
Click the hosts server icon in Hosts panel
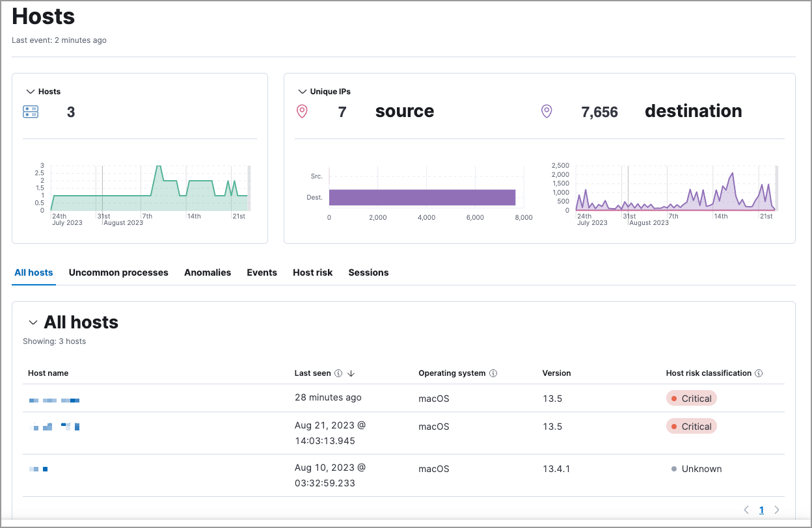(30, 111)
